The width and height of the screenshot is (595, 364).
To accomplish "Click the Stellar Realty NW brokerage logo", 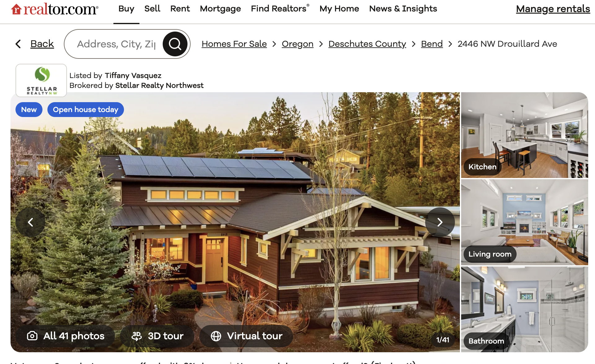I will [x=41, y=80].
